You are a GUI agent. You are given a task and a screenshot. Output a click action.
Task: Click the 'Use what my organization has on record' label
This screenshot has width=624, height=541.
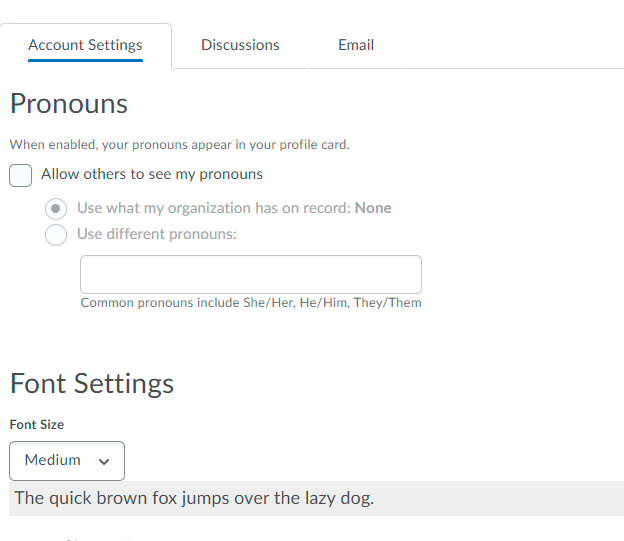214,208
